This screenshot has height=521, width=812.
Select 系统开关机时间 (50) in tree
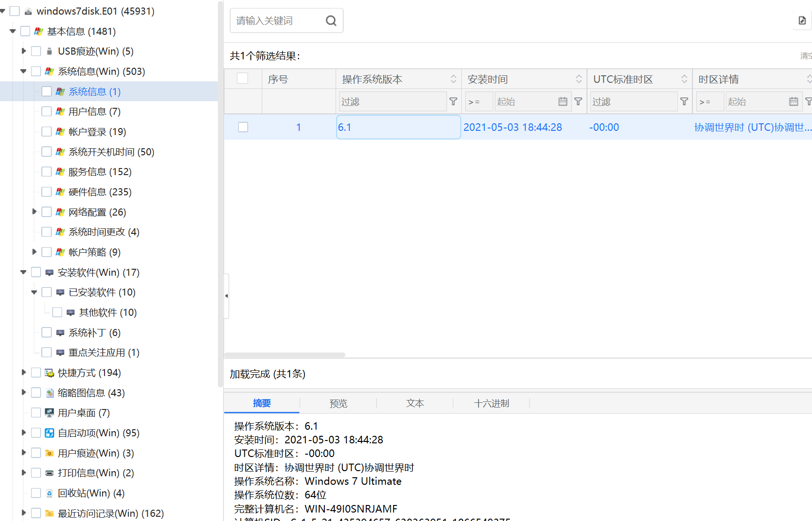pyautogui.click(x=112, y=152)
